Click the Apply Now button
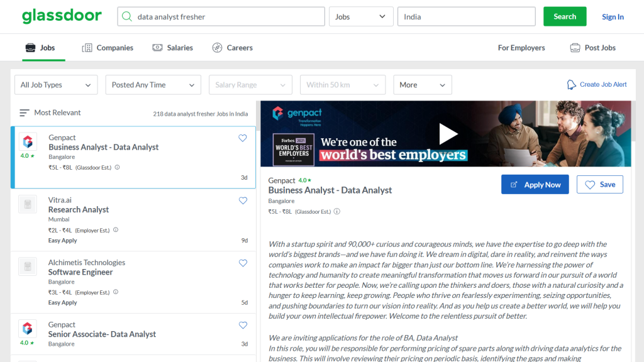 tap(535, 184)
